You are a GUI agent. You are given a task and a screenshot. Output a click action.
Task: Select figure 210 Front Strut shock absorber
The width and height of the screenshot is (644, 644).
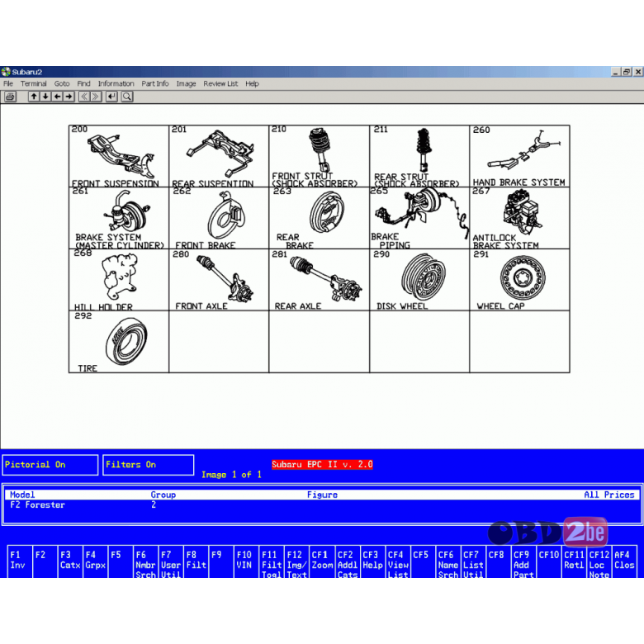click(320, 156)
